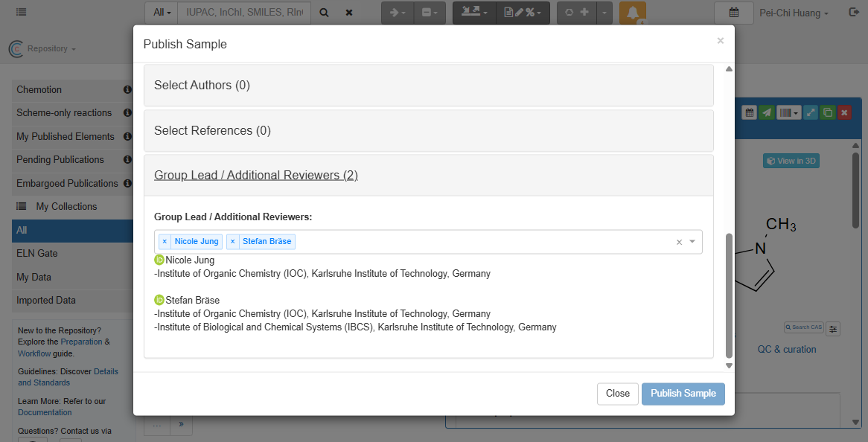The height and width of the screenshot is (442, 868).
Task: Click inside the reviewers input field
Action: [x=484, y=242]
